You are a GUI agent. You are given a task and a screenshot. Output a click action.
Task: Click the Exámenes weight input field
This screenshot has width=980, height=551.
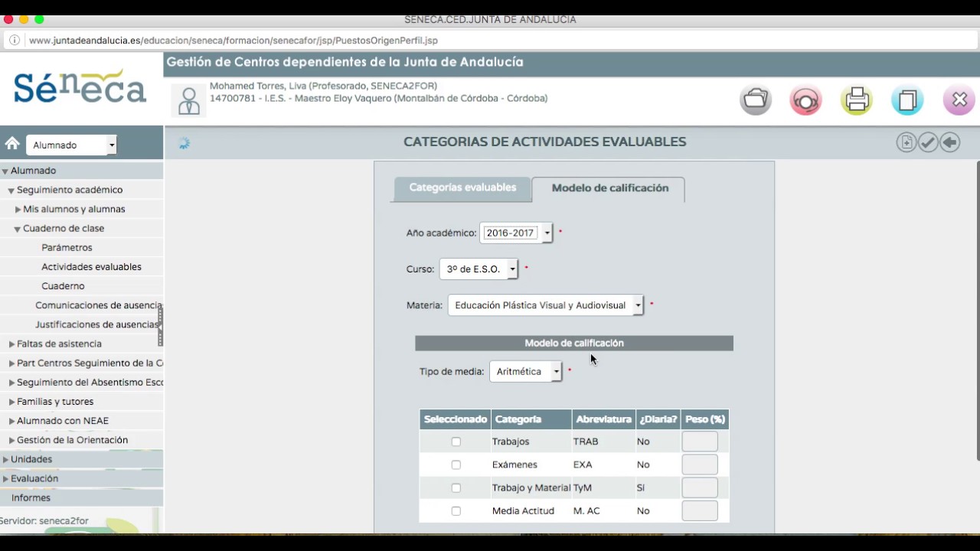(x=700, y=465)
